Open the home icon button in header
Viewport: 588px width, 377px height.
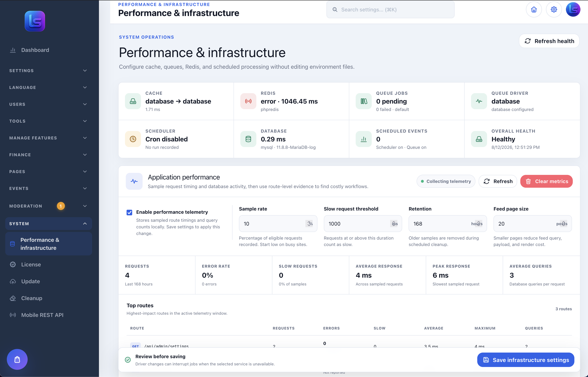(534, 10)
